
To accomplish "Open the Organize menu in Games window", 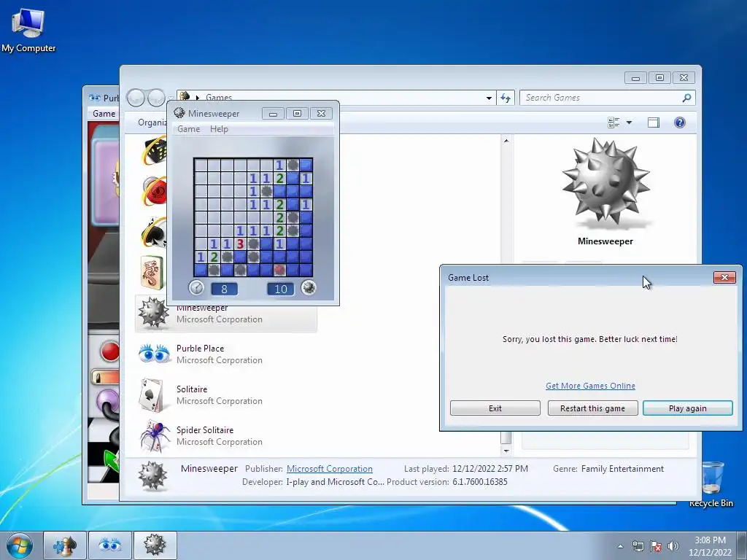I will point(152,122).
